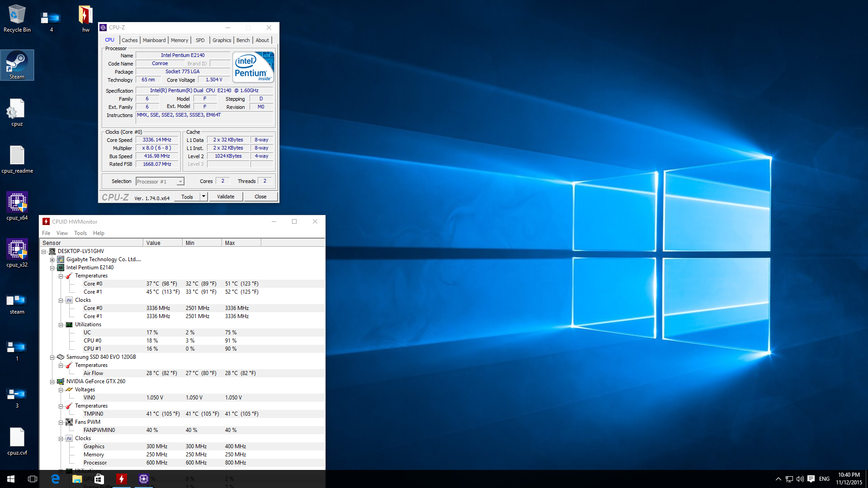Screen dimensions: 868x488
Task: Click the Max column header
Action: [241, 243]
